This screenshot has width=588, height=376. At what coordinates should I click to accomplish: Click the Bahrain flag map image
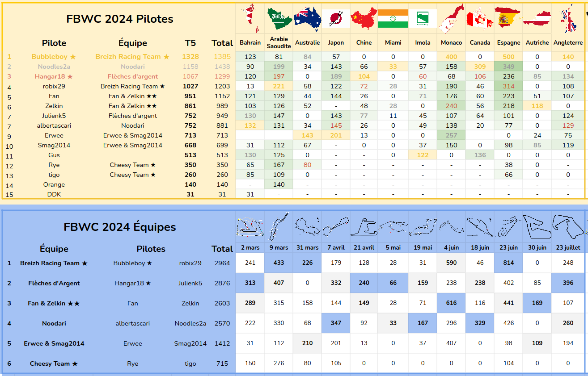(250, 18)
